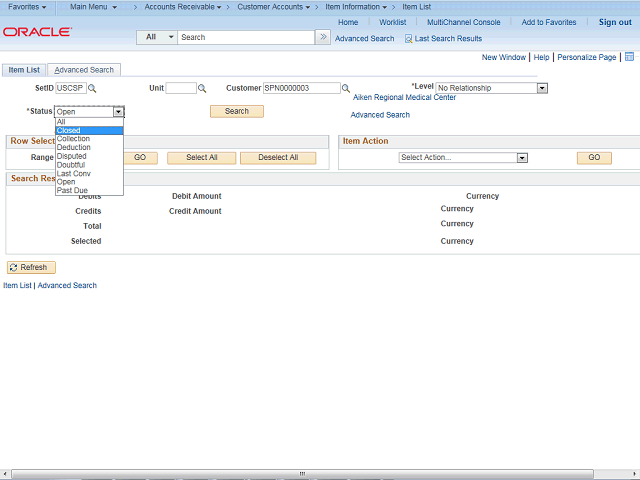
Task: Choose Disputed in the Status list
Action: (x=89, y=156)
